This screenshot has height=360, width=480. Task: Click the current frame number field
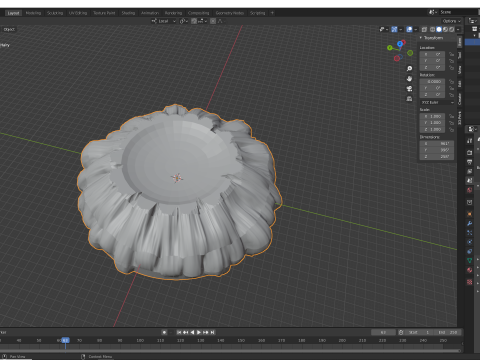point(383,332)
